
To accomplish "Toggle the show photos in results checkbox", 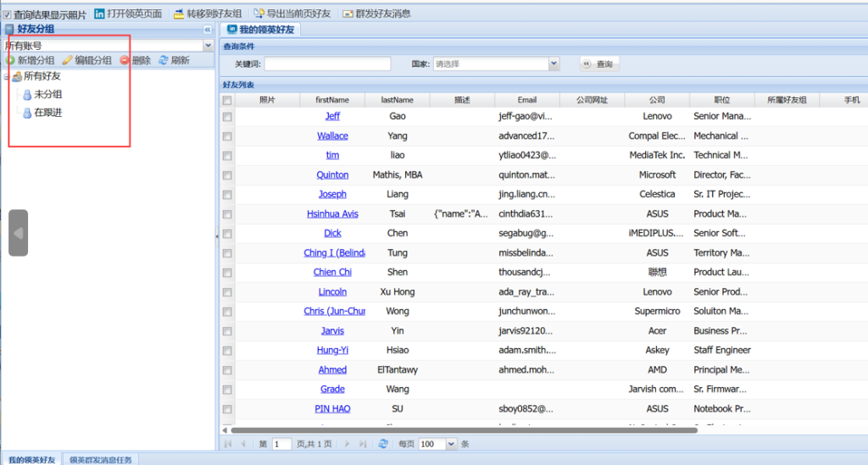I will pyautogui.click(x=7, y=14).
